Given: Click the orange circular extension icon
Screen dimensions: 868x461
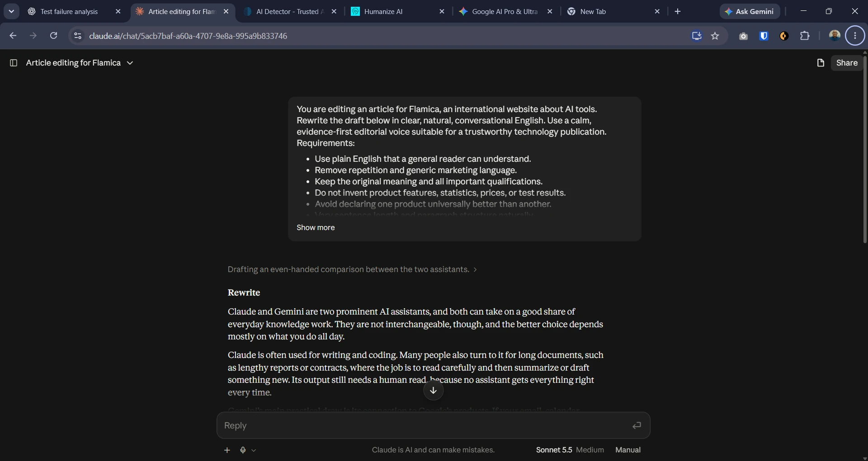Looking at the screenshot, I should 784,36.
